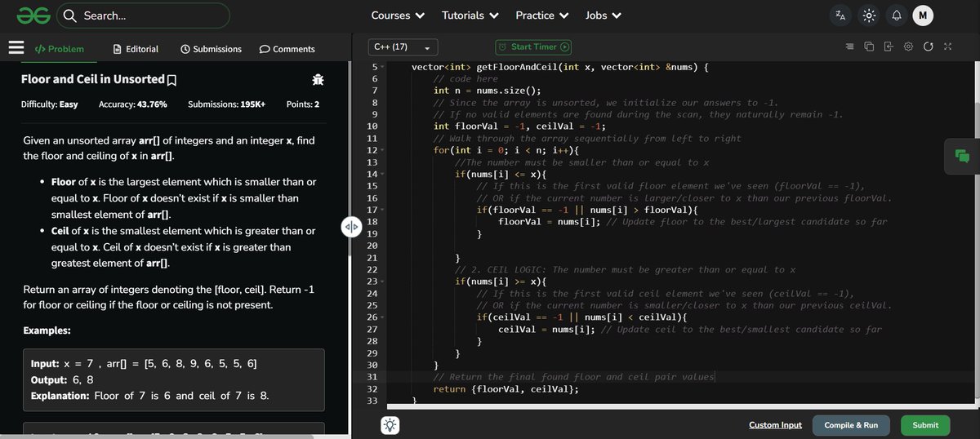This screenshot has height=439, width=980.
Task: Collapse fold arrow at line 14
Action: (x=382, y=175)
